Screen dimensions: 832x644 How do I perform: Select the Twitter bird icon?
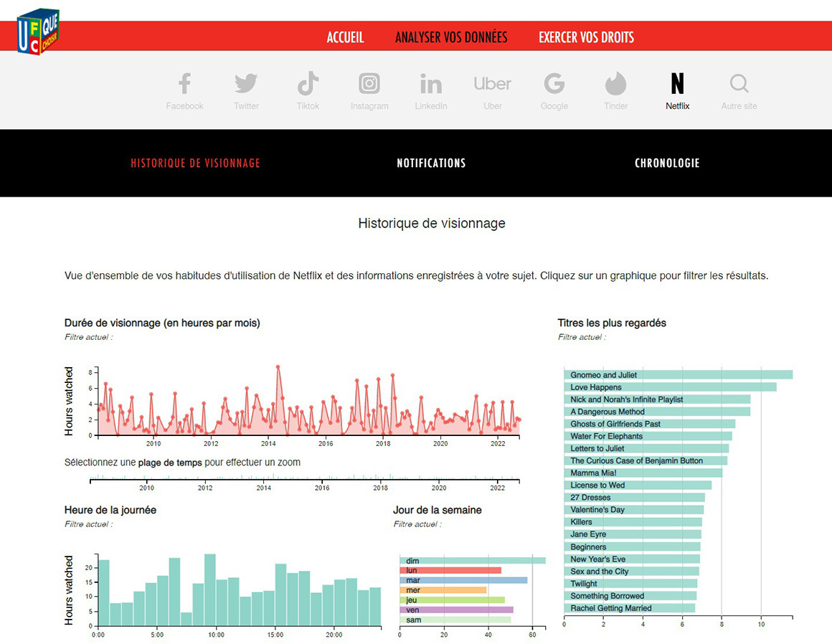tap(246, 83)
